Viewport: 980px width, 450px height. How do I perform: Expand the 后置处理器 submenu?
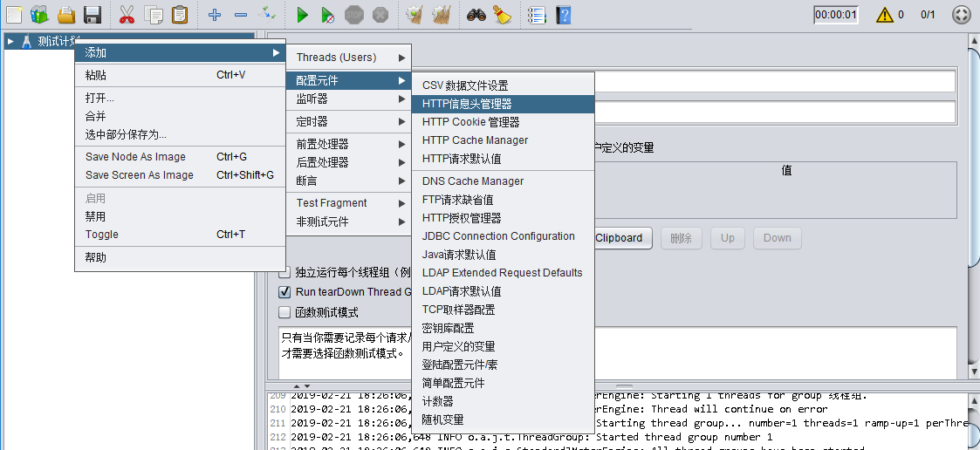[x=349, y=162]
